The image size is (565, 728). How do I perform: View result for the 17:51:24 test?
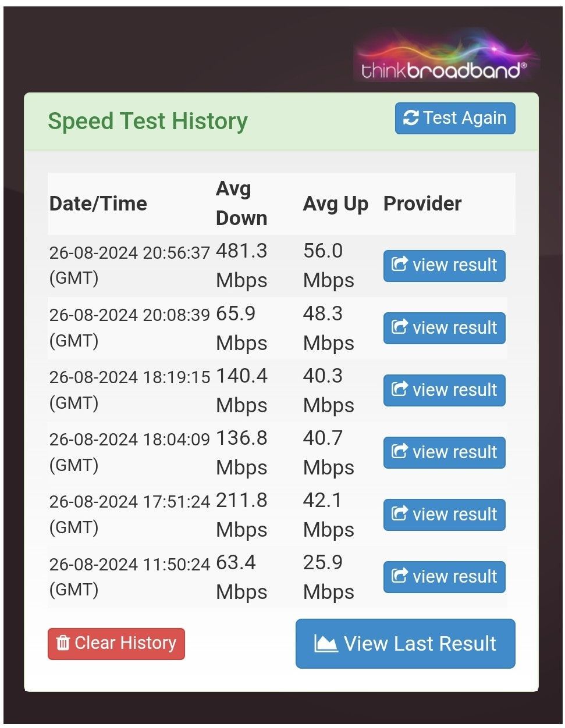coord(444,515)
